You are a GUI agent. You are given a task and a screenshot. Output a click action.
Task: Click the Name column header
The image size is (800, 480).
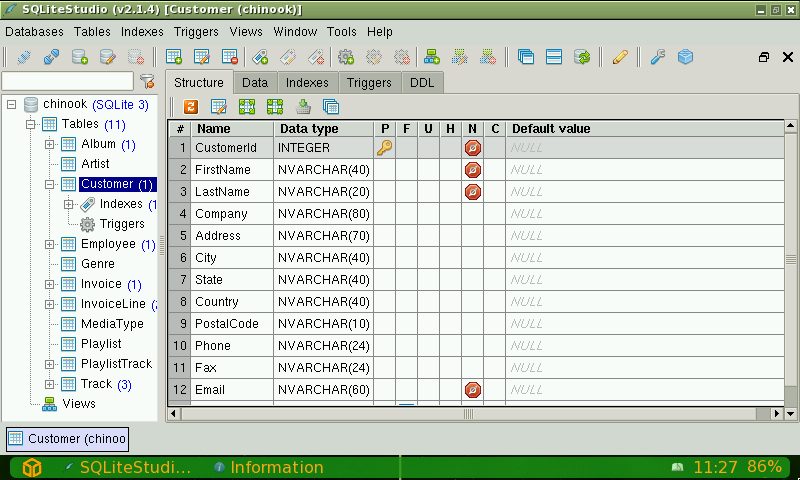coord(232,129)
